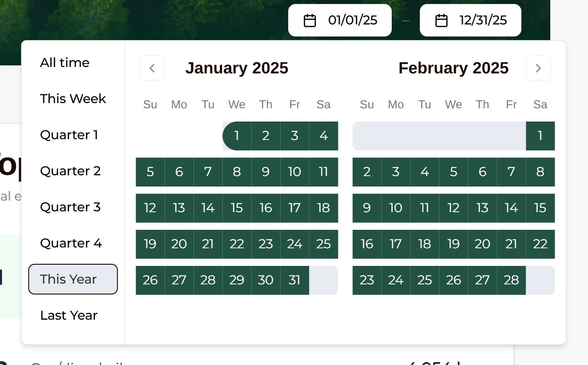Choose January 31 in the calendar
588x365 pixels.
click(x=295, y=280)
